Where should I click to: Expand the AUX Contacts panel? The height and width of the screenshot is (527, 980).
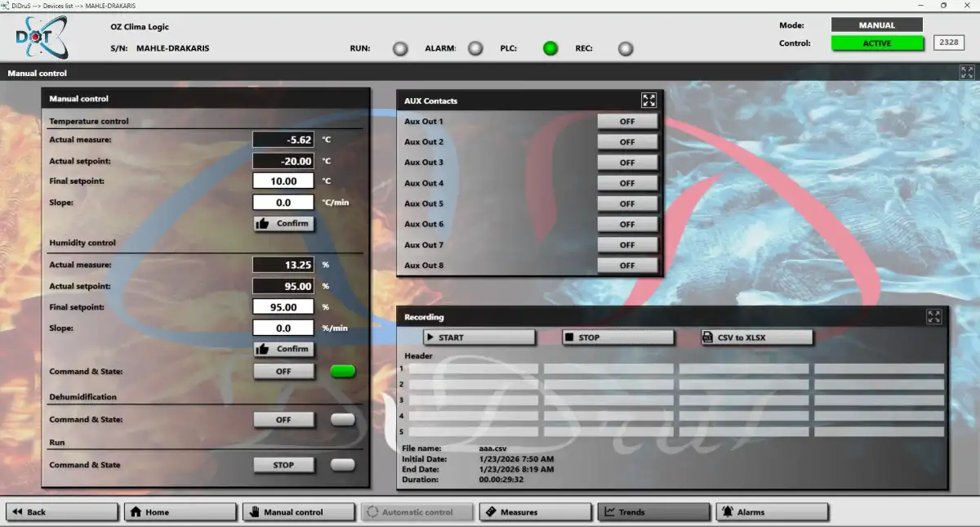click(x=648, y=100)
